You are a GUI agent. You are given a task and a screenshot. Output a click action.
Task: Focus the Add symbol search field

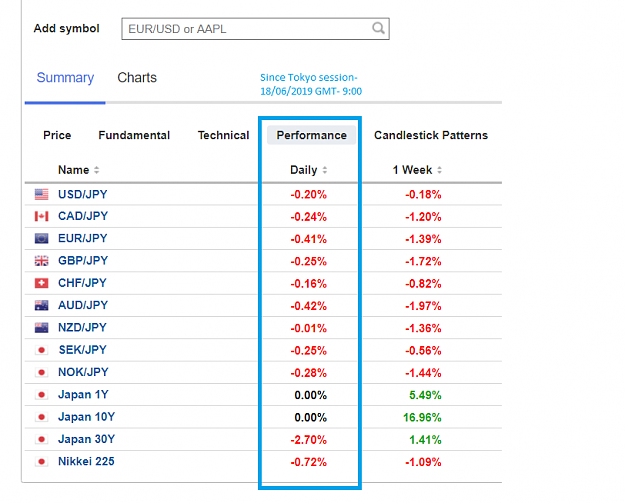(255, 29)
